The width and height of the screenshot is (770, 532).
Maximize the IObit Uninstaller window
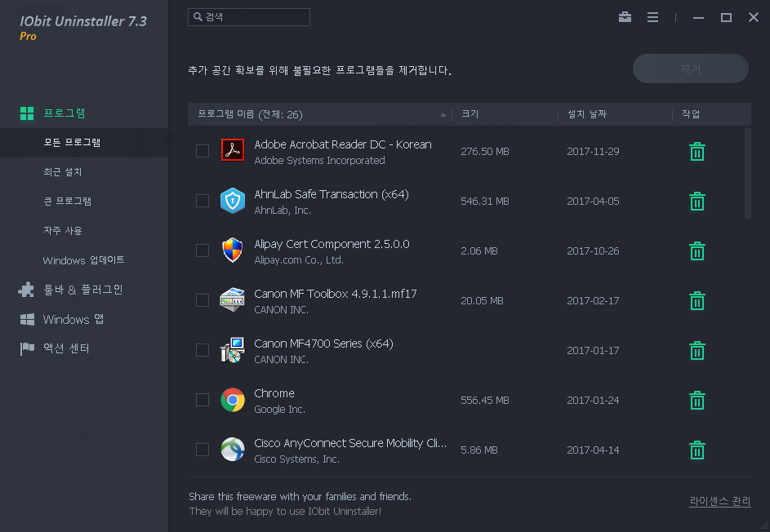tap(726, 18)
